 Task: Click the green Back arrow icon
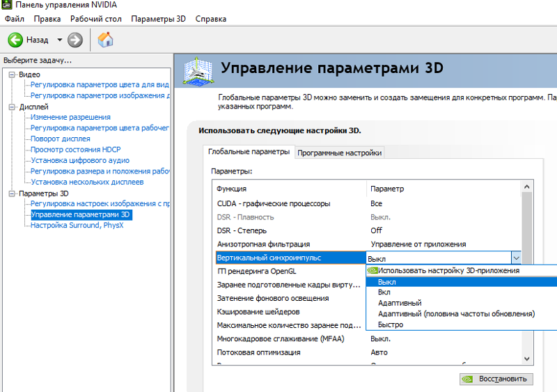click(x=15, y=40)
